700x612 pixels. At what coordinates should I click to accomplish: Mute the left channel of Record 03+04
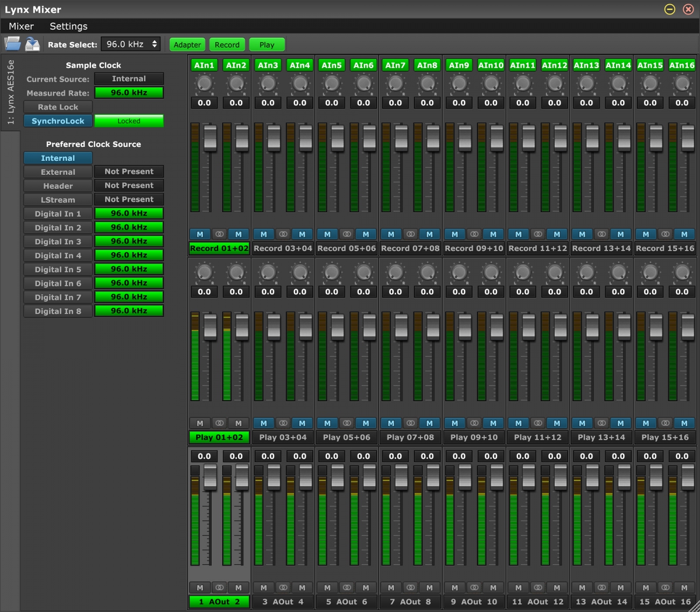[x=264, y=234]
